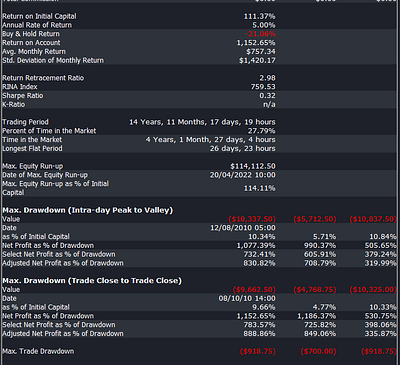Select the Longest Flat Period value
Screen dimensions: 400x365
[243, 148]
